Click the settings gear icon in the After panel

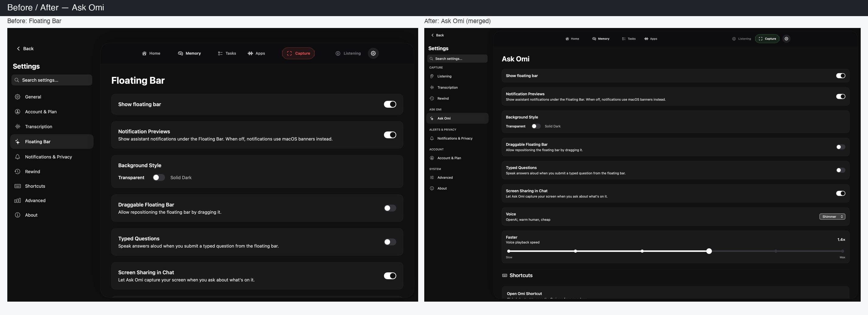[786, 39]
